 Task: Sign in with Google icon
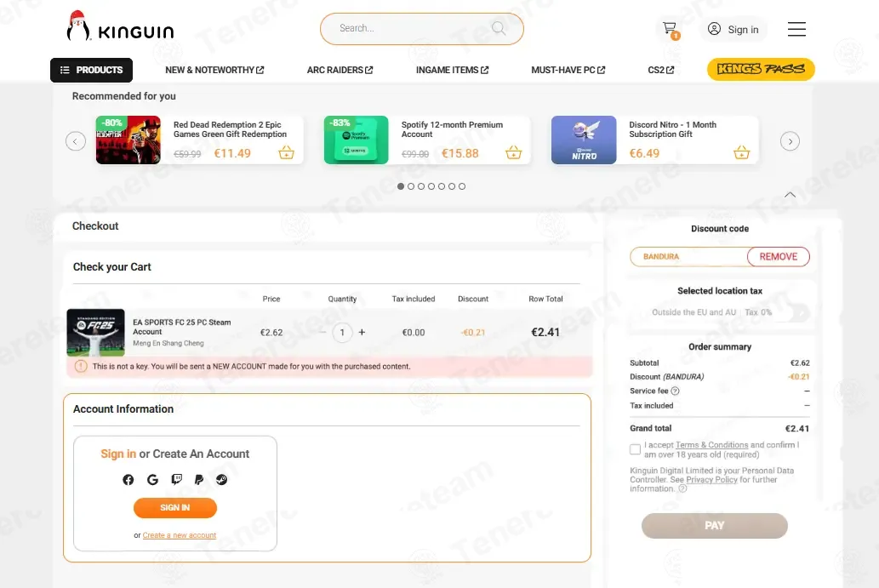(x=152, y=480)
